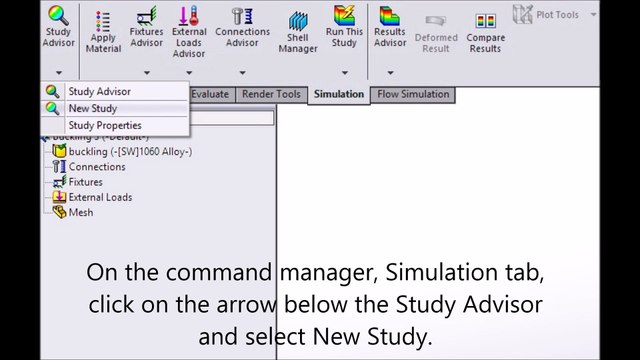This screenshot has height=360, width=640.
Task: Select Study Advisor from the dropdown menu
Action: [x=115, y=91]
